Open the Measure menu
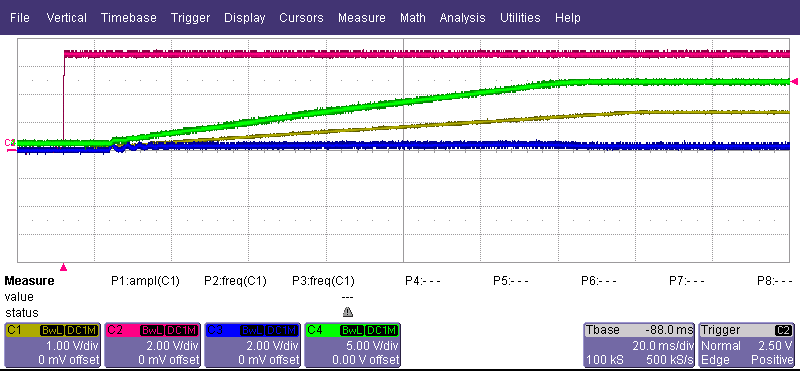The height and width of the screenshot is (371, 800). point(362,18)
